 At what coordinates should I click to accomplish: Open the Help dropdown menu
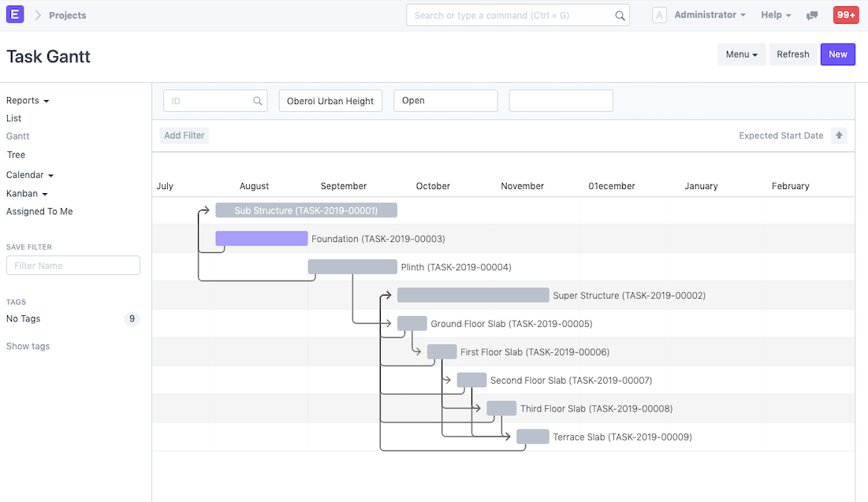coord(775,15)
